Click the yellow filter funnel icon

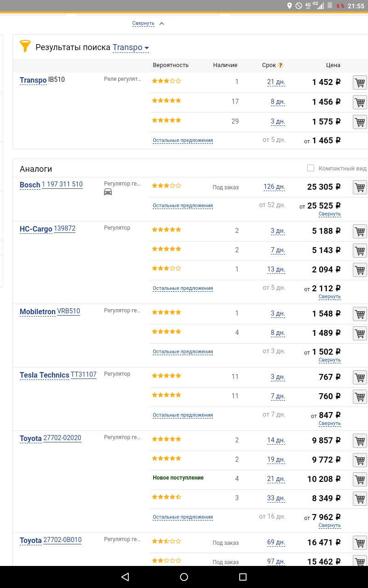25,46
